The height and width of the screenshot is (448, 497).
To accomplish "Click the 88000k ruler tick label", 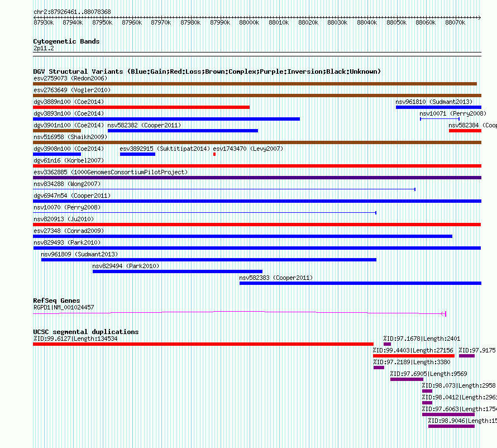I will tap(249, 22).
